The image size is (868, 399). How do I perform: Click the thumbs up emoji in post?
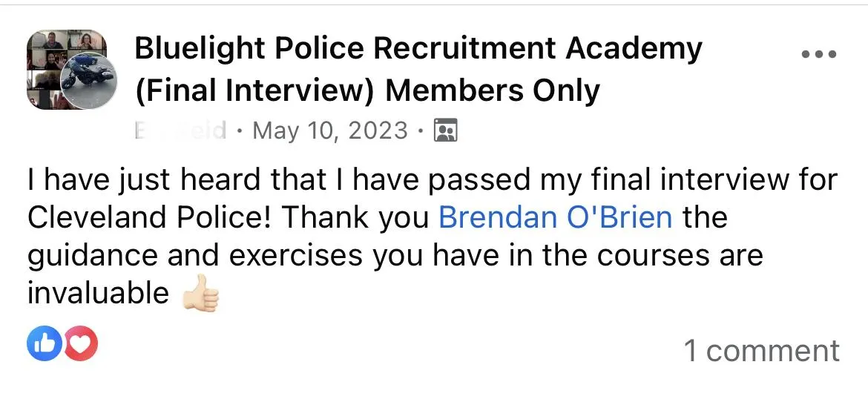pyautogui.click(x=202, y=293)
